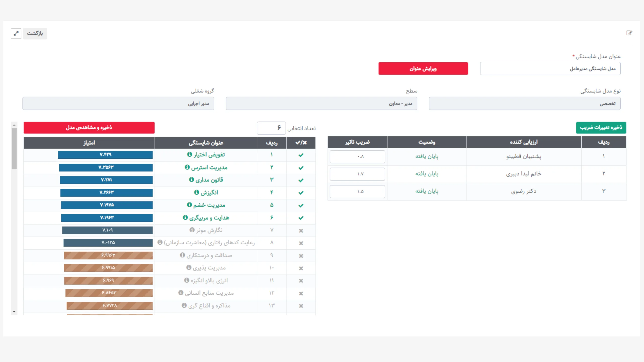Click the ضریب تاثیر column header
The height and width of the screenshot is (362, 644).
pyautogui.click(x=357, y=142)
